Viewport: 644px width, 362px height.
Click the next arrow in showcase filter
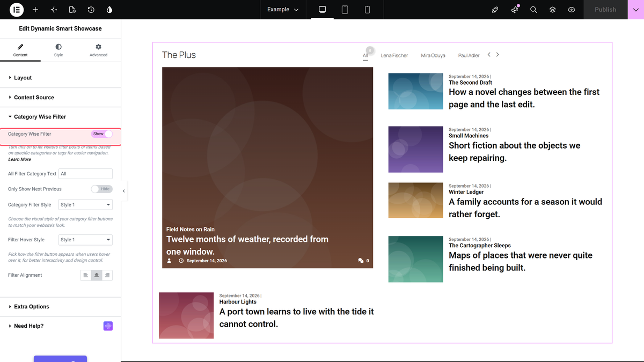pyautogui.click(x=497, y=55)
